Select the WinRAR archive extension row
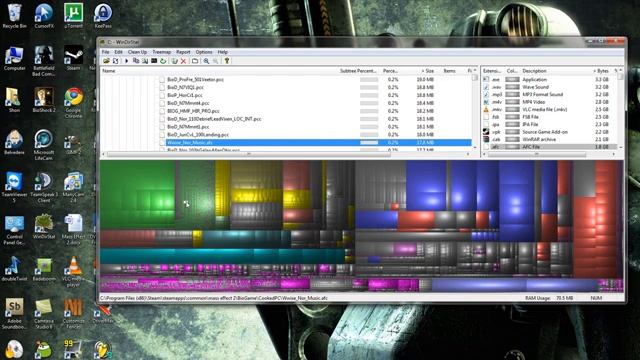The width and height of the screenshot is (640, 360). [549, 139]
